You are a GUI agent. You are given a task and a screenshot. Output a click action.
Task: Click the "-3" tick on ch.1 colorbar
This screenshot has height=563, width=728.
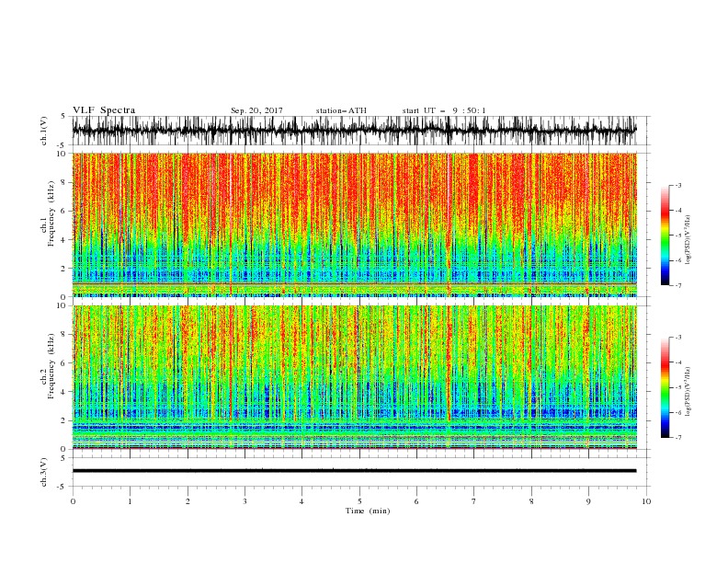pyautogui.click(x=677, y=185)
